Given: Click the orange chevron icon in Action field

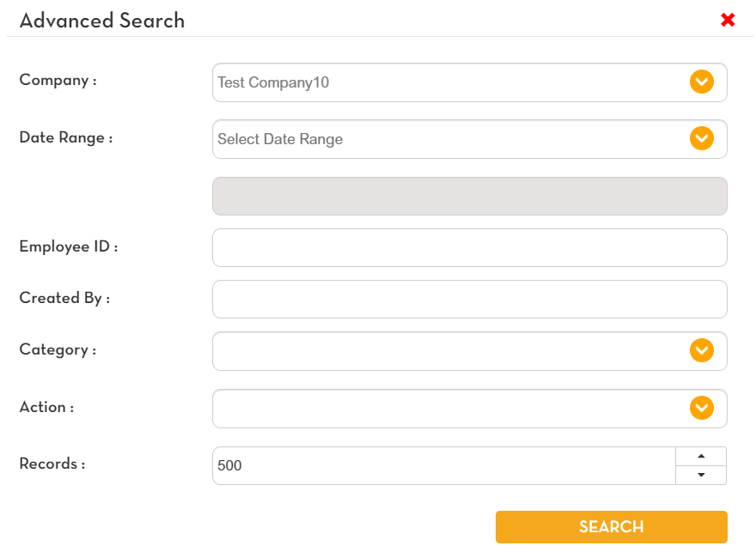Looking at the screenshot, I should (702, 408).
